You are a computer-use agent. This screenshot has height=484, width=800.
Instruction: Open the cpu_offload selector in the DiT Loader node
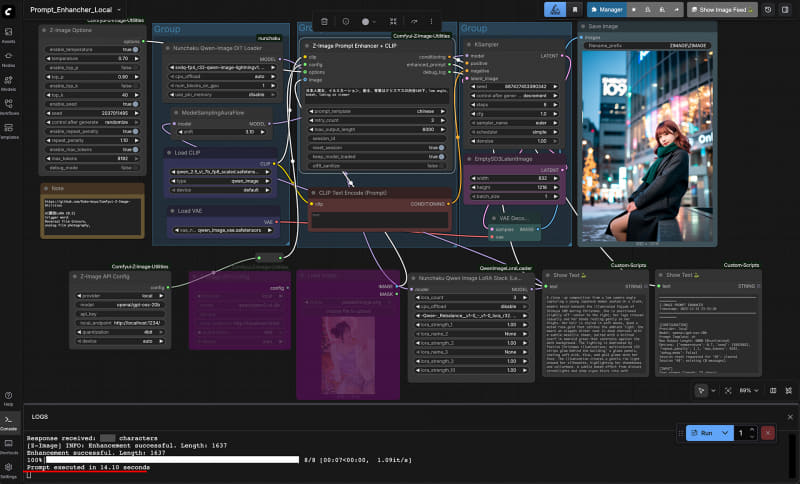pos(223,77)
